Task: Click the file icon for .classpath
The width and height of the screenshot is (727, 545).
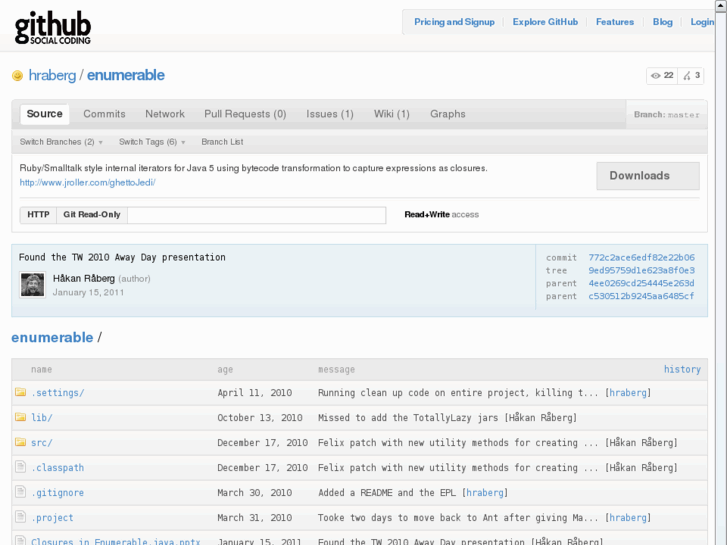Action: (20, 467)
